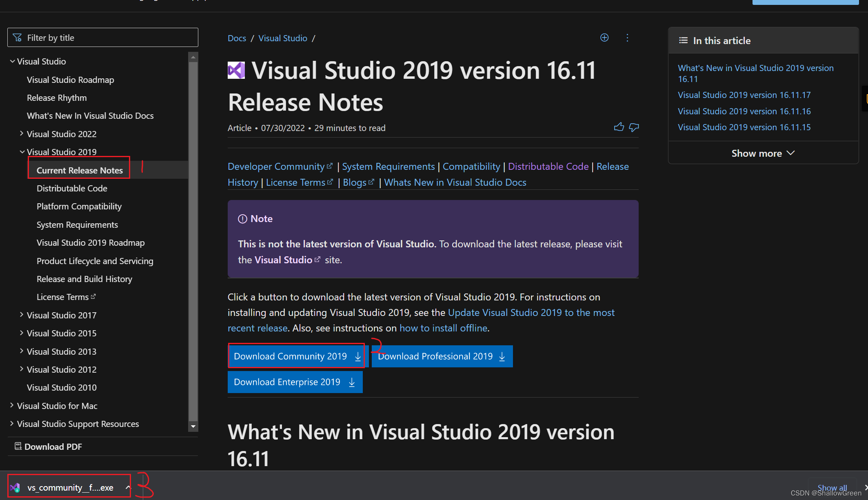The image size is (868, 500).
Task: Collapse the Visual Studio 2019 tree node
Action: click(x=22, y=152)
